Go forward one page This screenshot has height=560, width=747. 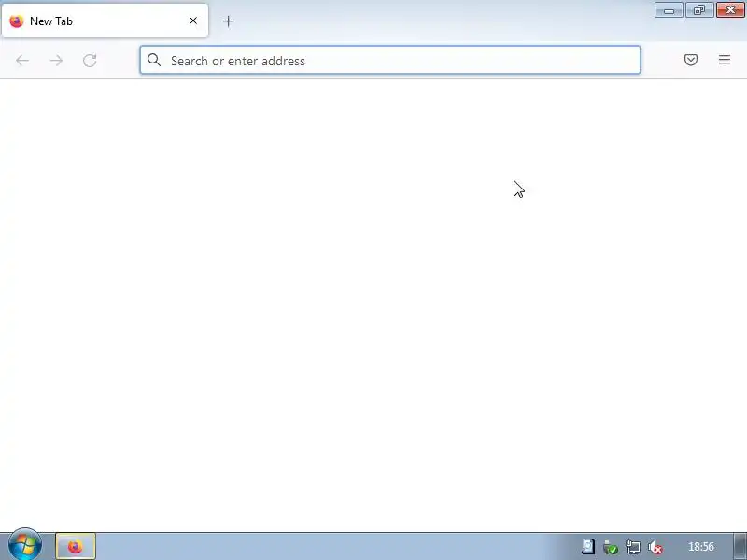point(56,61)
